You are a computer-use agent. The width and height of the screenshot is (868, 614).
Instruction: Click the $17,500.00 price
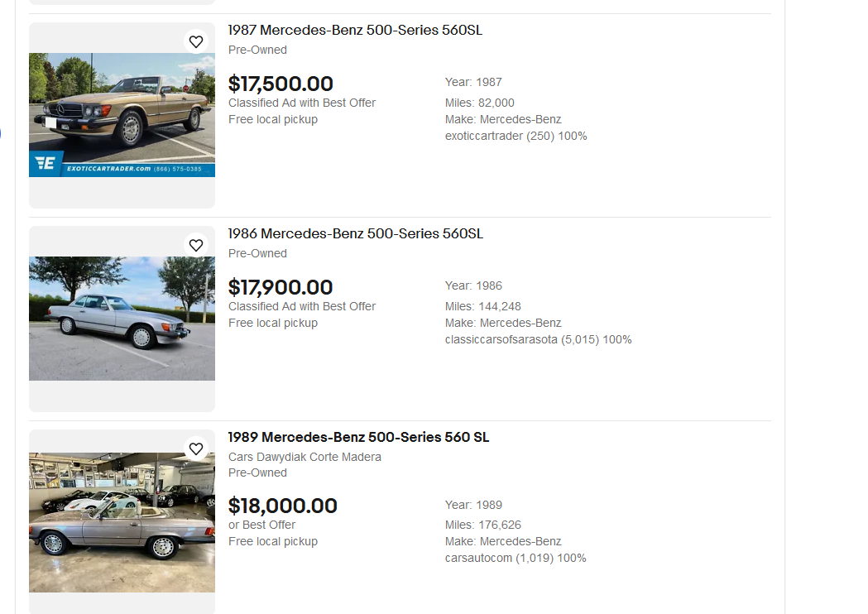tap(281, 84)
